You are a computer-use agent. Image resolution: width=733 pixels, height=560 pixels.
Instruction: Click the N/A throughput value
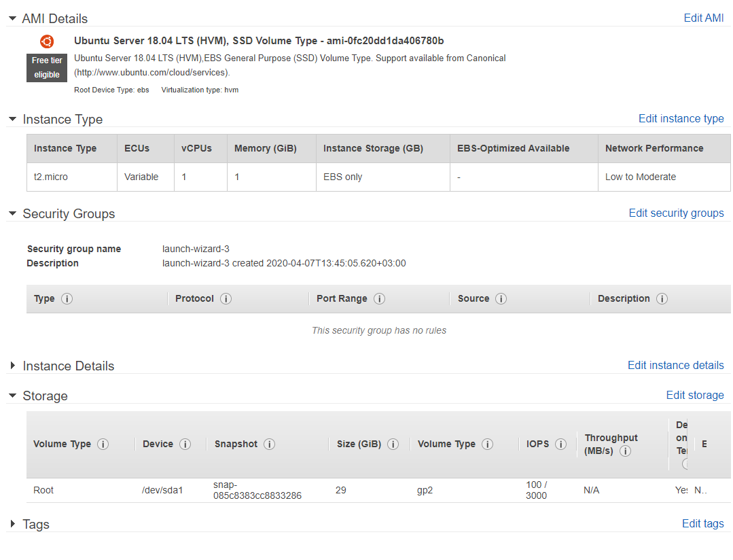click(x=591, y=490)
